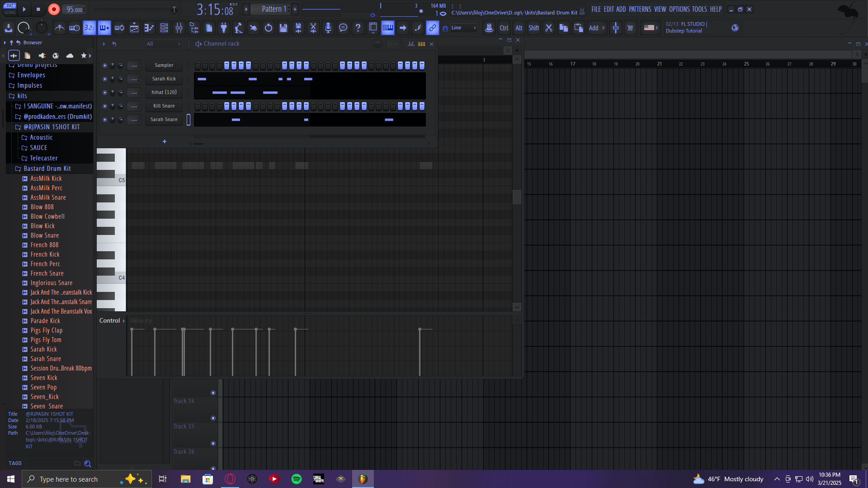
Task: Toggle the metronome
Action: coord(59,28)
